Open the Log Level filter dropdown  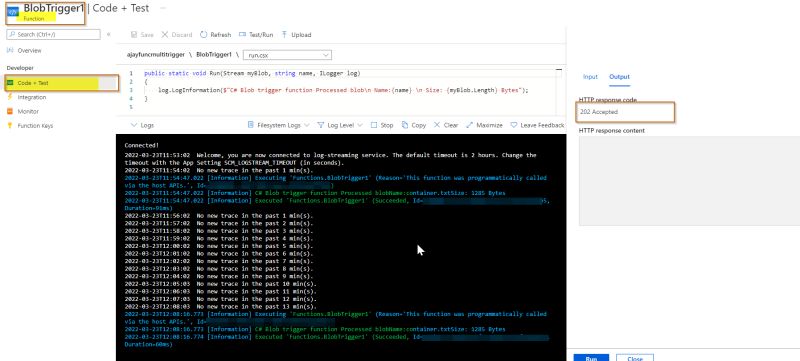[340, 125]
